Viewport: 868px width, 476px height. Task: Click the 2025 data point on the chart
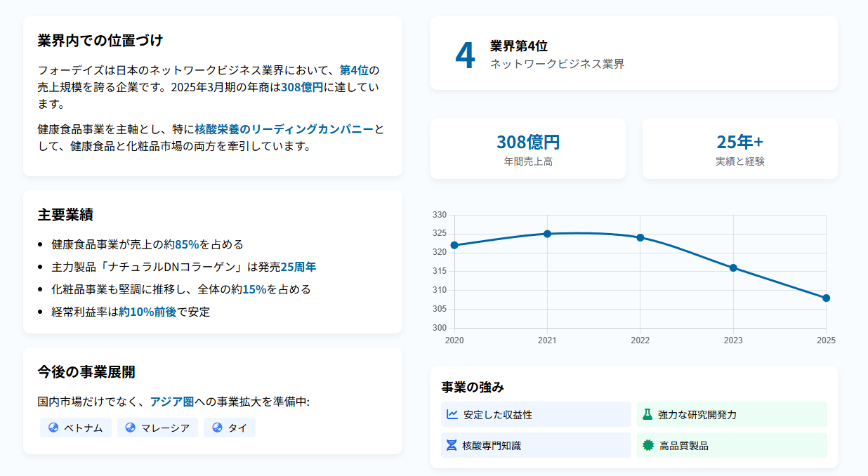click(826, 298)
